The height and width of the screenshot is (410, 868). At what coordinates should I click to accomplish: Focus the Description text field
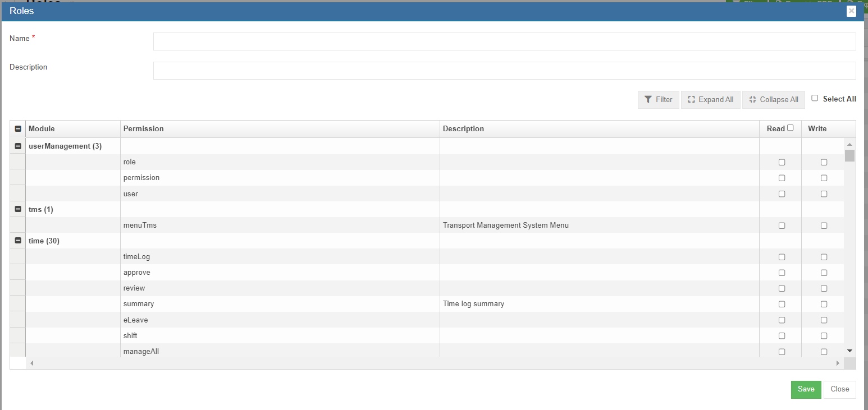pyautogui.click(x=504, y=71)
